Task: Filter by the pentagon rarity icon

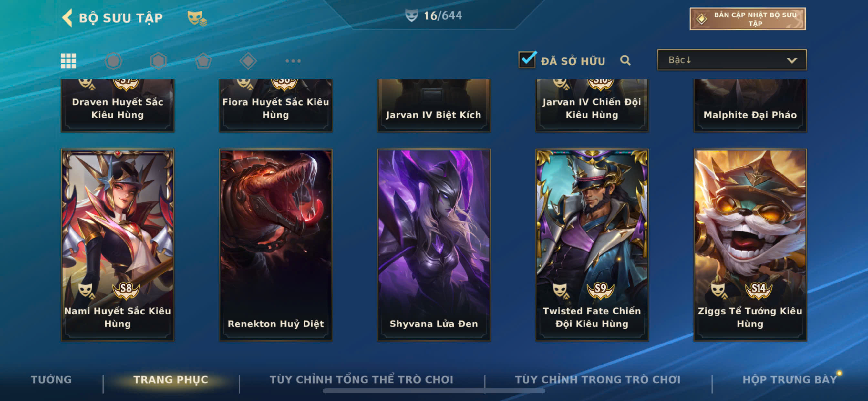Action: click(203, 61)
